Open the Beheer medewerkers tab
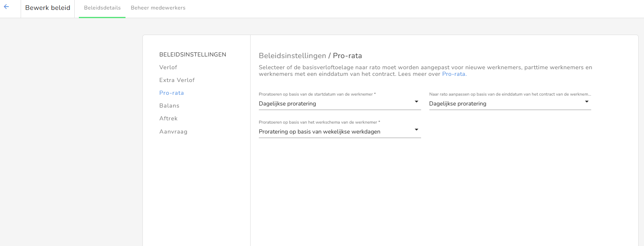This screenshot has width=644, height=246. tap(158, 8)
